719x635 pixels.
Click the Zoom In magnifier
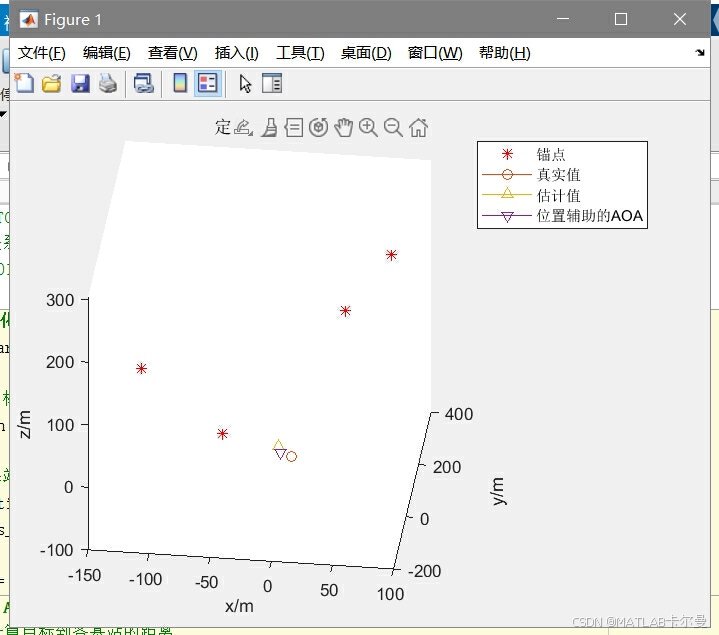coord(368,127)
